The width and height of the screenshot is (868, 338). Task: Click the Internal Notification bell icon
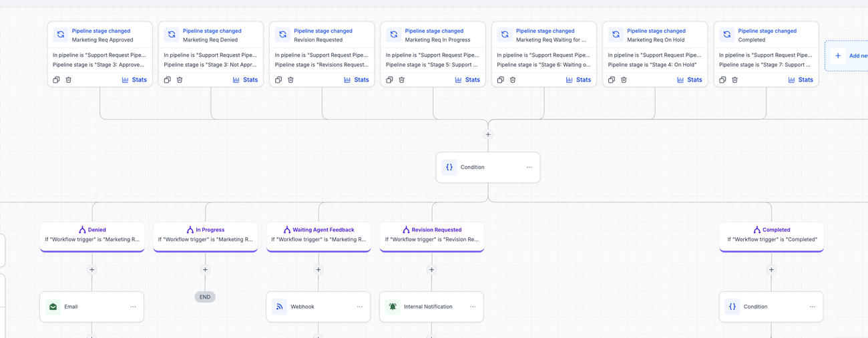coord(393,307)
